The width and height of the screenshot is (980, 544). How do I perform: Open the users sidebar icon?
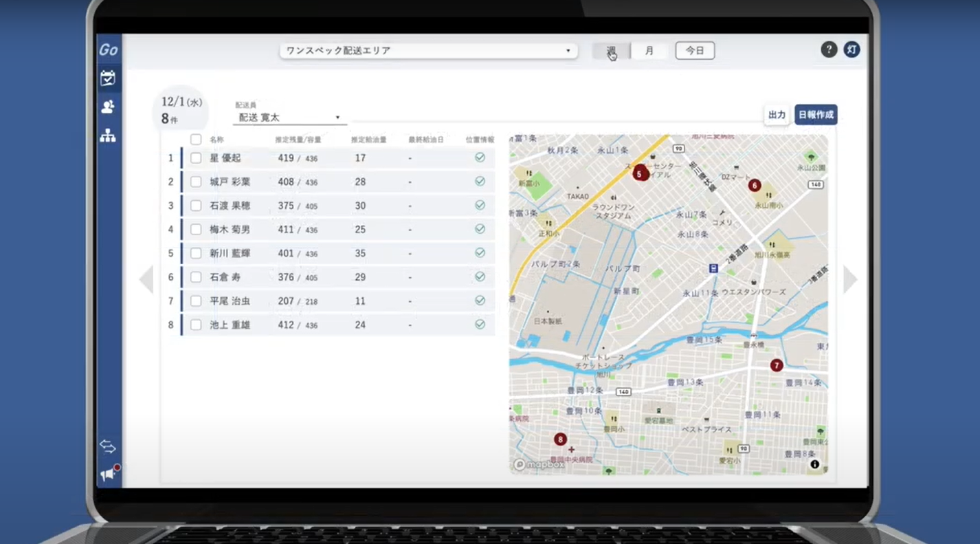[x=108, y=107]
